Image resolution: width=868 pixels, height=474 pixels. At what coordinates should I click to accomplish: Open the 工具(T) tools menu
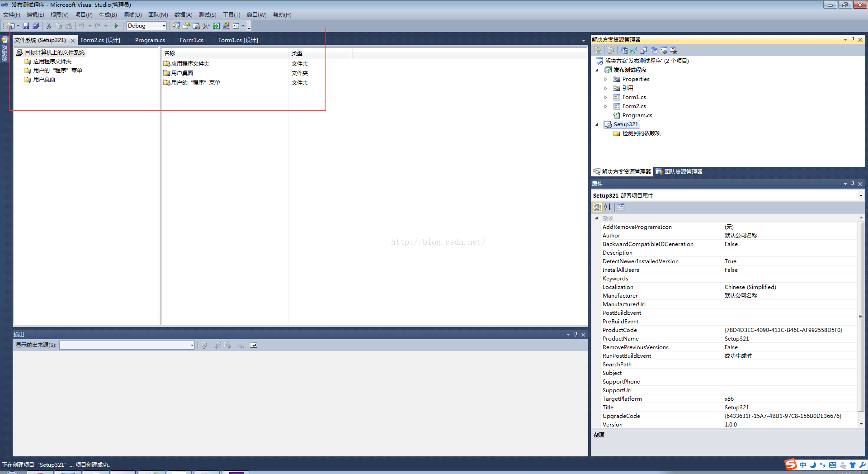pos(231,15)
